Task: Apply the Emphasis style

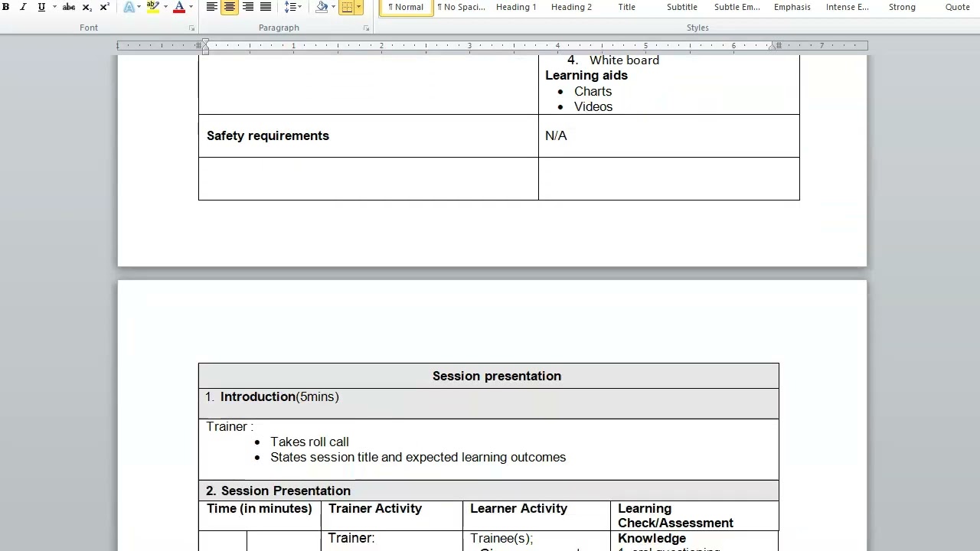Action: (x=792, y=8)
